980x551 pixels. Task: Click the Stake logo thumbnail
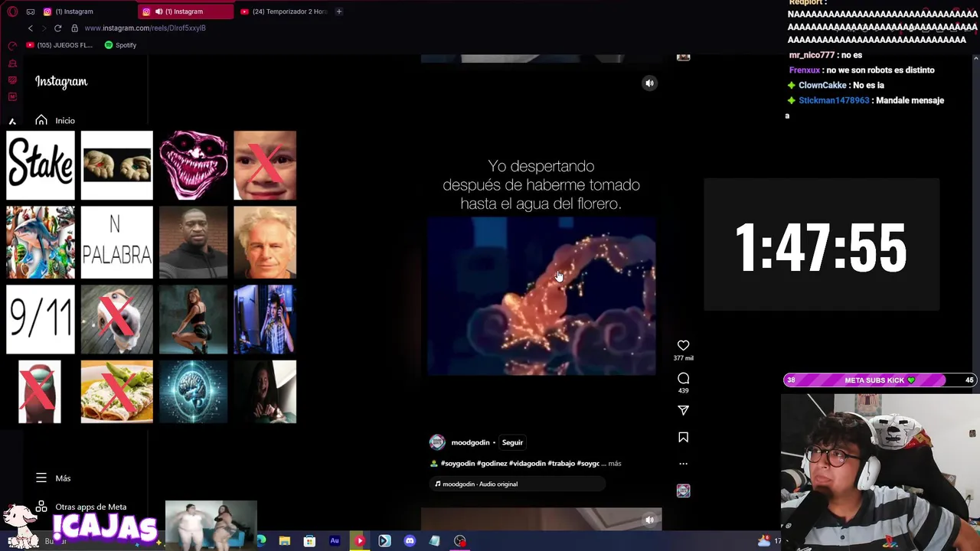41,165
